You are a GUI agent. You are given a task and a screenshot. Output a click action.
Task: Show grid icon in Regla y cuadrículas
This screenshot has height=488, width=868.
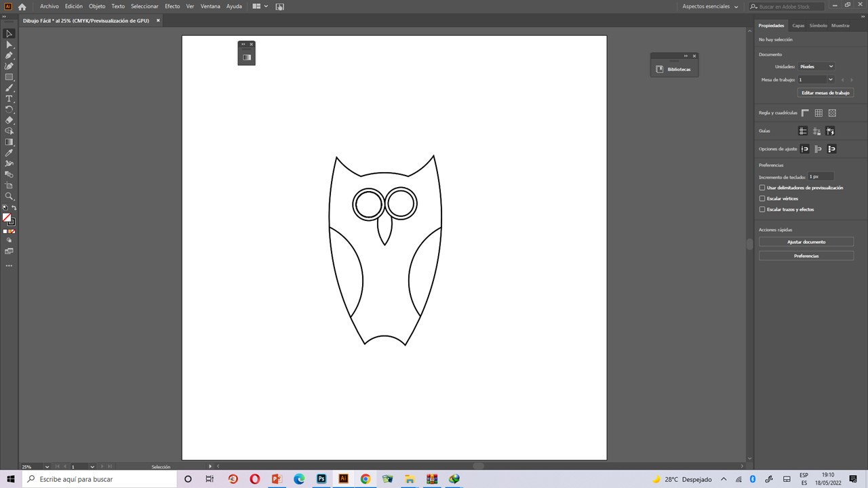coord(818,113)
